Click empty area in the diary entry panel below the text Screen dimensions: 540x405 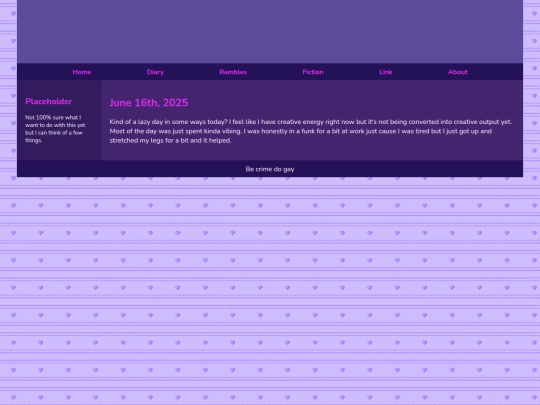(x=312, y=152)
